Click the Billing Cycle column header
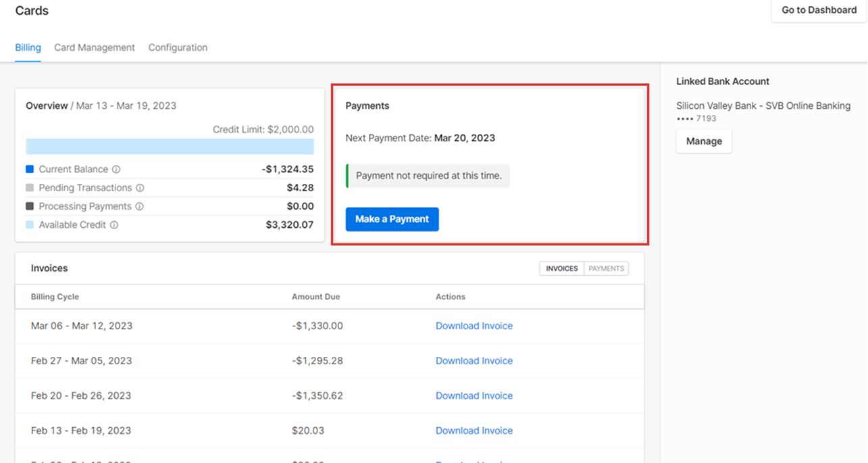The width and height of the screenshot is (868, 463). point(55,297)
